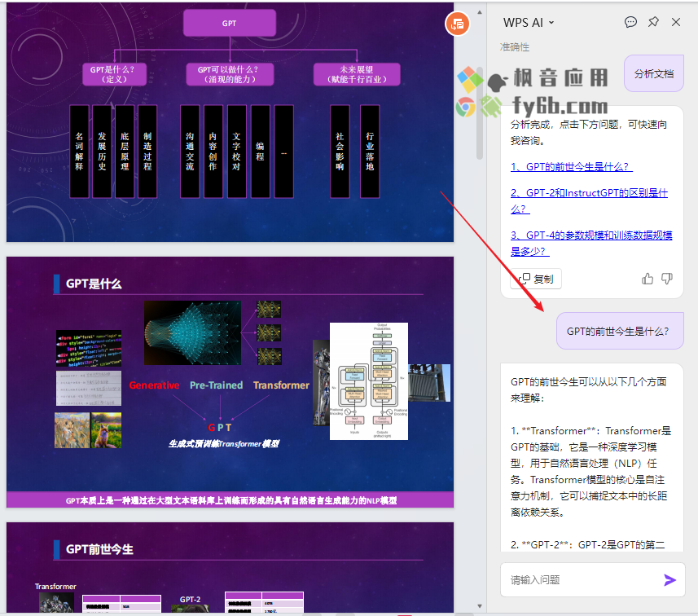Click the Transformer label on bottom slide
698x616 pixels.
[55, 586]
